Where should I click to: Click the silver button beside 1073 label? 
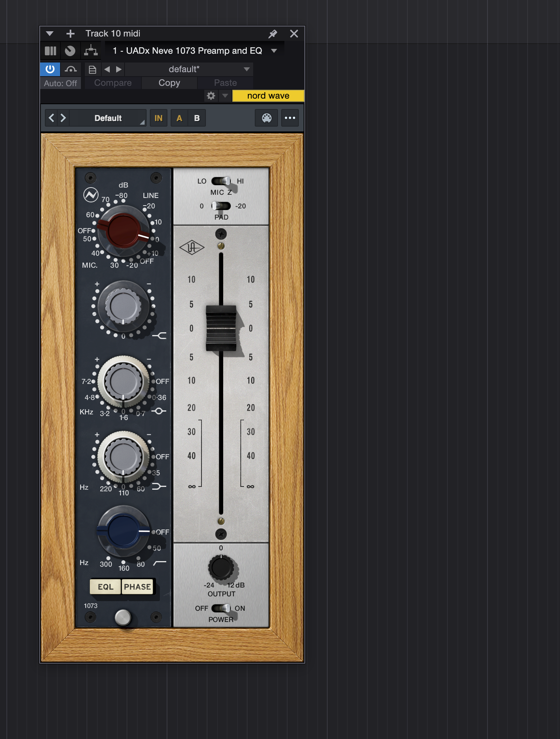click(x=123, y=618)
